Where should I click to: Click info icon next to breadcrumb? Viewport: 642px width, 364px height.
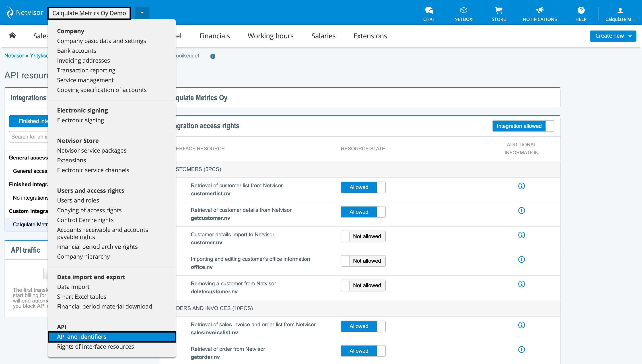pyautogui.click(x=213, y=56)
